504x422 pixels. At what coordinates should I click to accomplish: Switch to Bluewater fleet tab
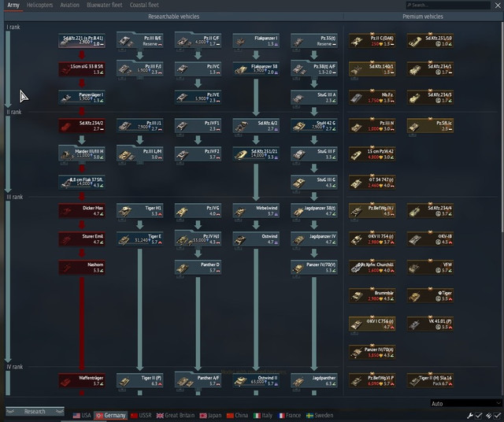[105, 6]
